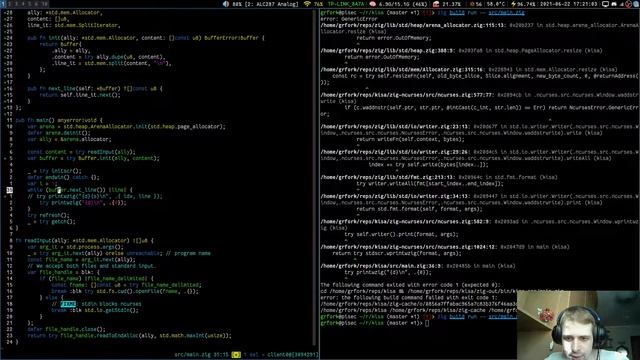Viewport: 640px width, 360px height.
Task: Click the underlined src/main.zig in first terminal prompt
Action: tap(506, 13)
